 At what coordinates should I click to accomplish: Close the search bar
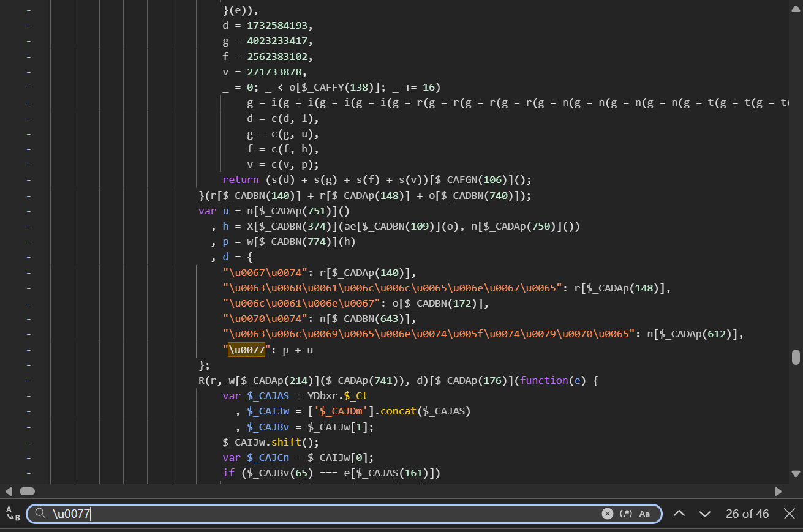tap(790, 514)
